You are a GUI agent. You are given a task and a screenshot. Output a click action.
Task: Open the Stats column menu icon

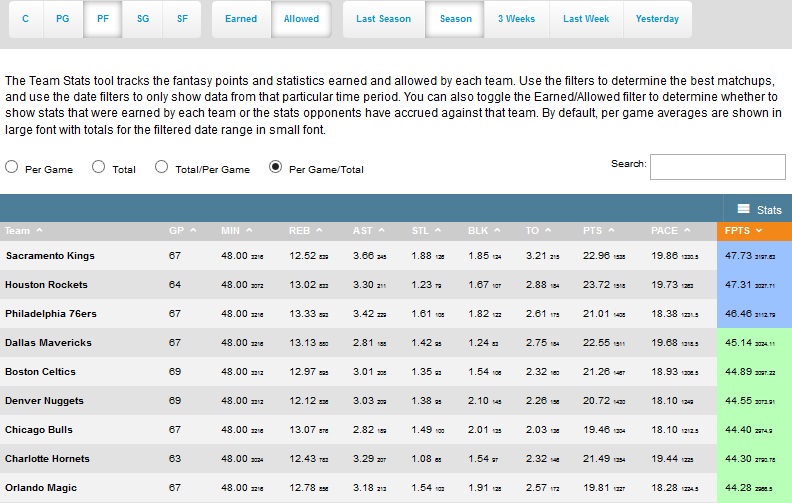point(743,209)
